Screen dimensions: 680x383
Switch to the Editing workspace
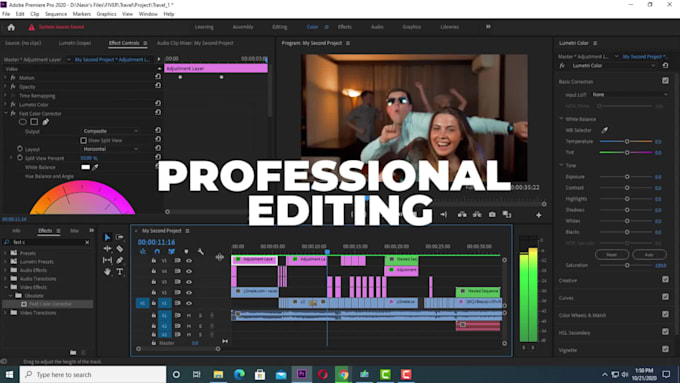[279, 27]
